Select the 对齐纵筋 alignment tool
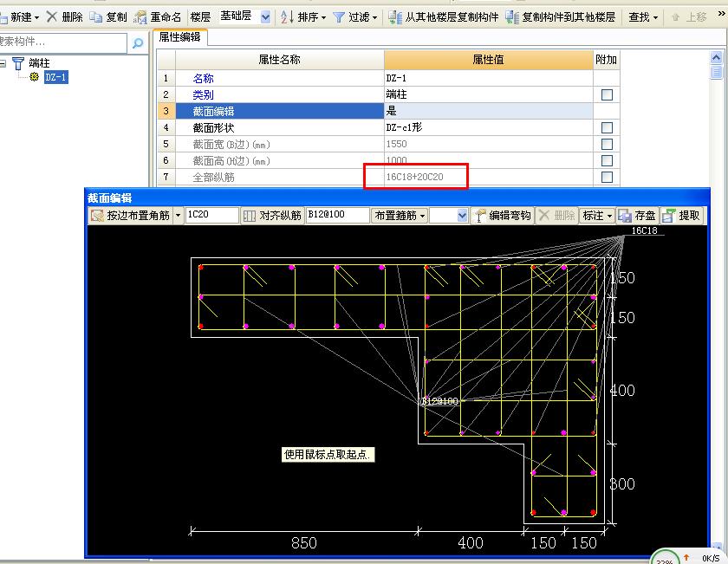The image size is (728, 564). coord(272,215)
